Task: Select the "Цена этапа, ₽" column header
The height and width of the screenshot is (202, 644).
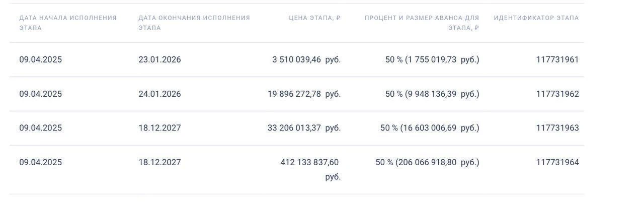Action: pyautogui.click(x=314, y=18)
